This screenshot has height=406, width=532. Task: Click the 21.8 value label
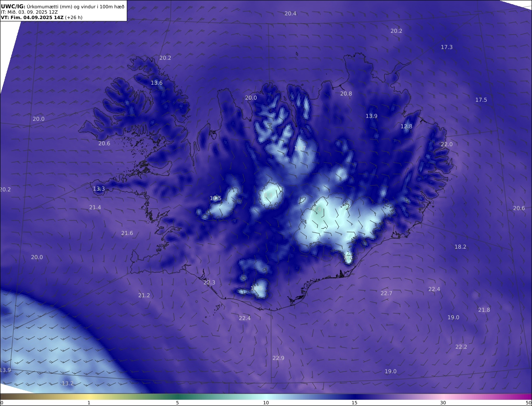coord(484,310)
